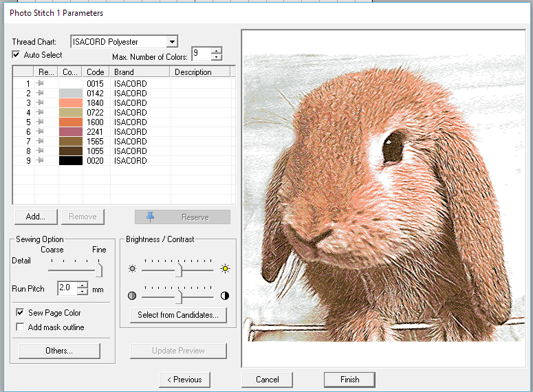Click the high contrast half-circle icon
Viewport: 533px width, 392px height.
coord(224,296)
